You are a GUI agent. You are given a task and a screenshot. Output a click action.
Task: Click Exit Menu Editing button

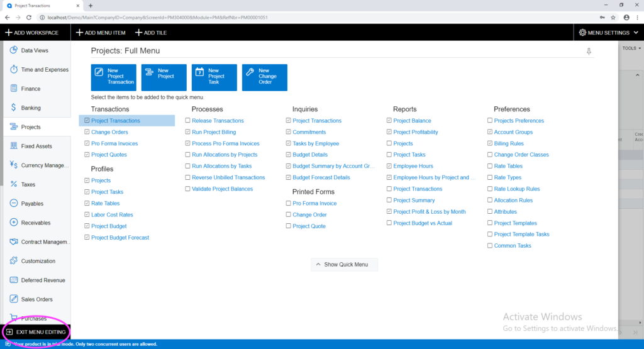(x=36, y=332)
